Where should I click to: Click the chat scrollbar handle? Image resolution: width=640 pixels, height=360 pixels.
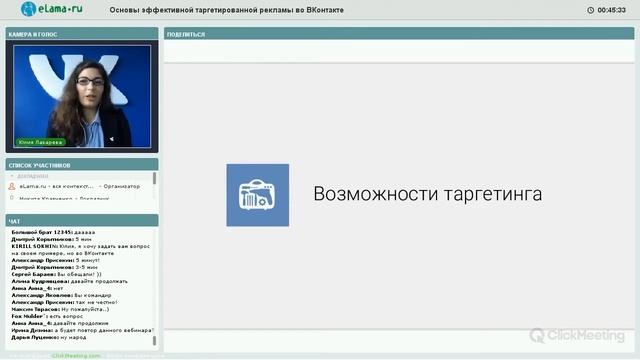pyautogui.click(x=154, y=340)
